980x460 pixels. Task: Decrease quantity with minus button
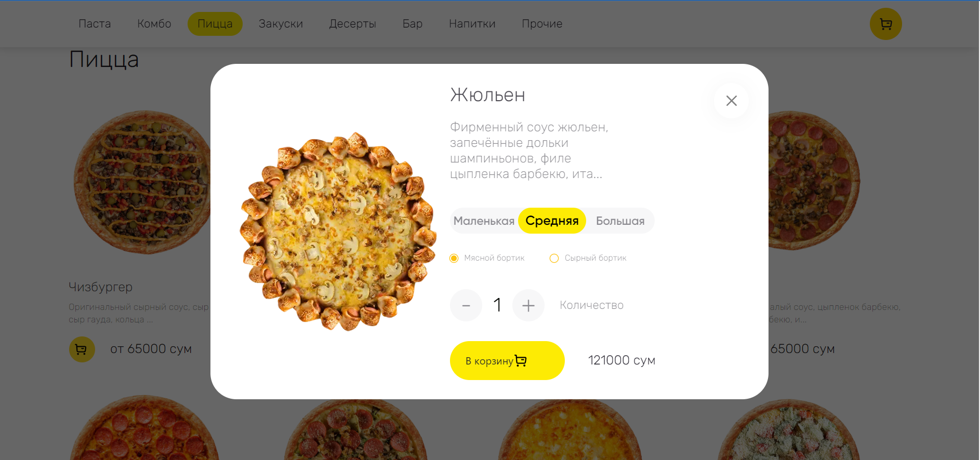(466, 305)
